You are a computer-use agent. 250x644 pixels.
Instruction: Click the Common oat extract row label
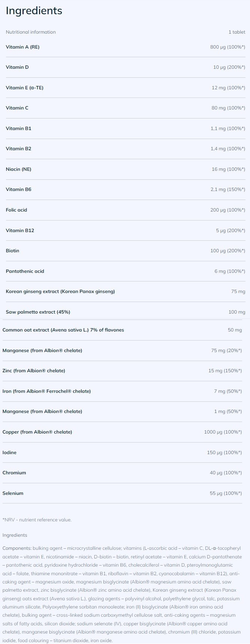pos(63,330)
